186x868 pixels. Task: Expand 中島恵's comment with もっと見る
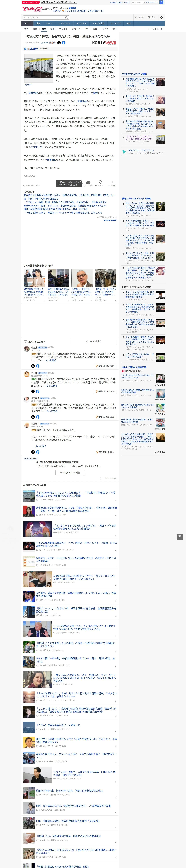[51, 360]
